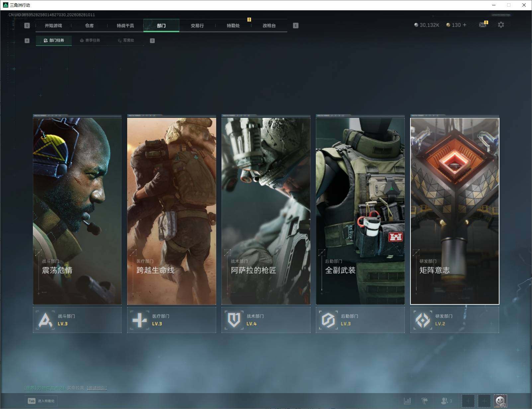The image size is (532, 409).
Task: Click the player avatar smiley icon
Action: [x=500, y=401]
